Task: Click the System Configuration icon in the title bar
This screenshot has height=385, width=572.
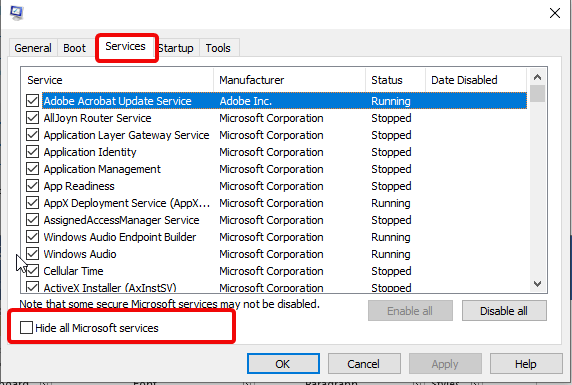Action: pyautogui.click(x=16, y=13)
